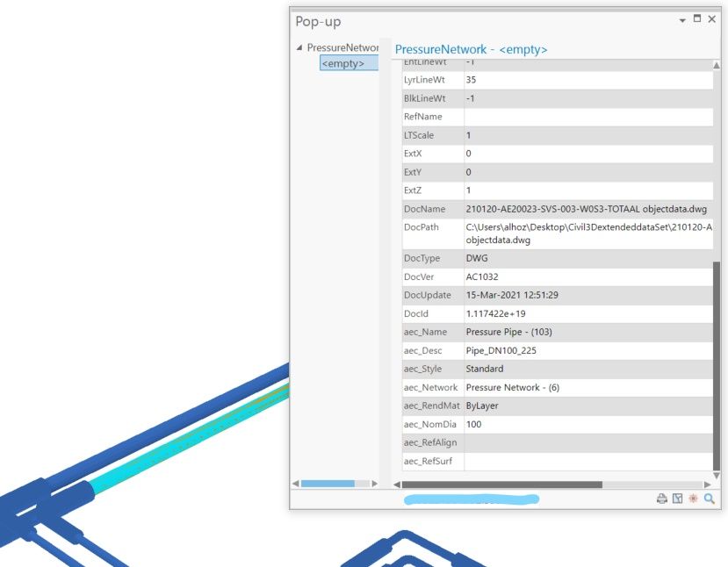The height and width of the screenshot is (567, 728).
Task: Click the Pop-up pane title
Action: [318, 22]
